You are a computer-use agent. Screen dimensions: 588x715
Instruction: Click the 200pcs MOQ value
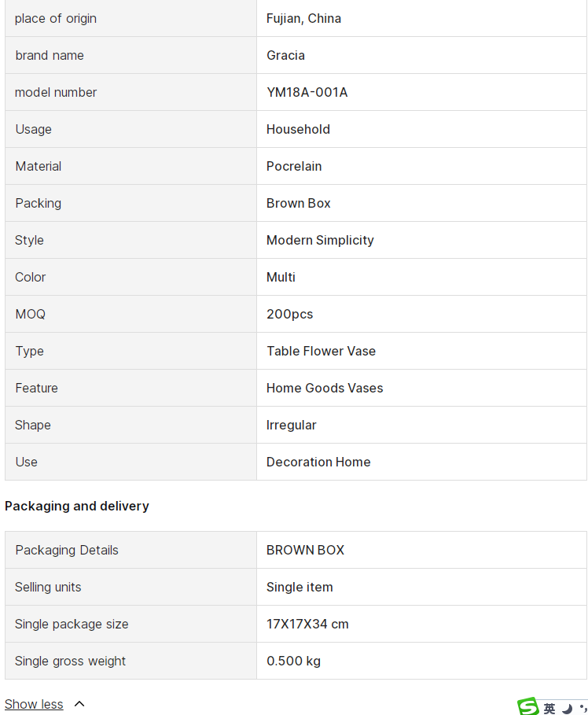(289, 314)
